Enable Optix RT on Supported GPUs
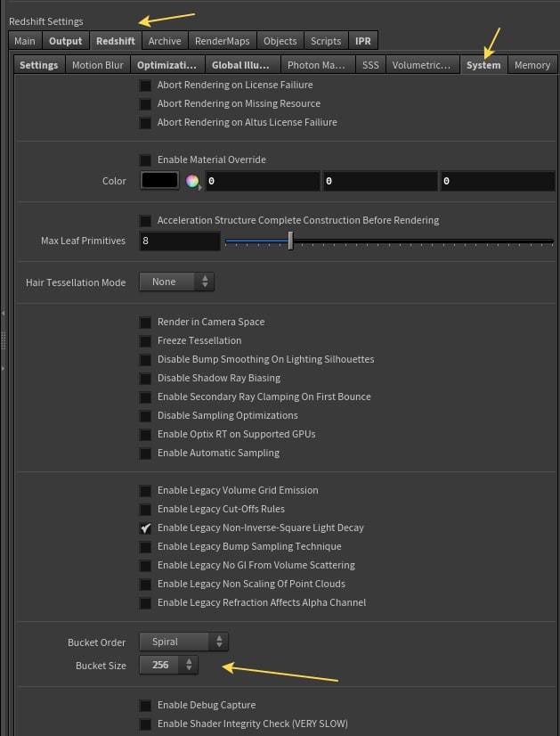The image size is (560, 736). (145, 435)
